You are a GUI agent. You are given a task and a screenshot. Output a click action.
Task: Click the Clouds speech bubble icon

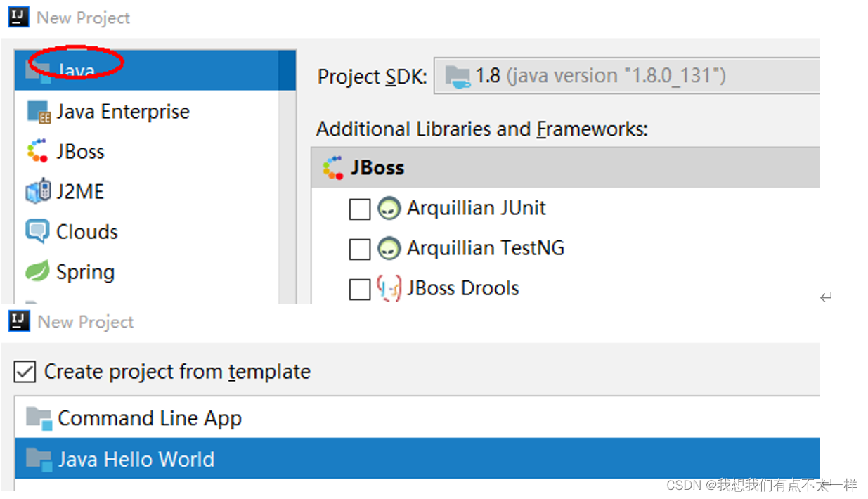[x=37, y=231]
